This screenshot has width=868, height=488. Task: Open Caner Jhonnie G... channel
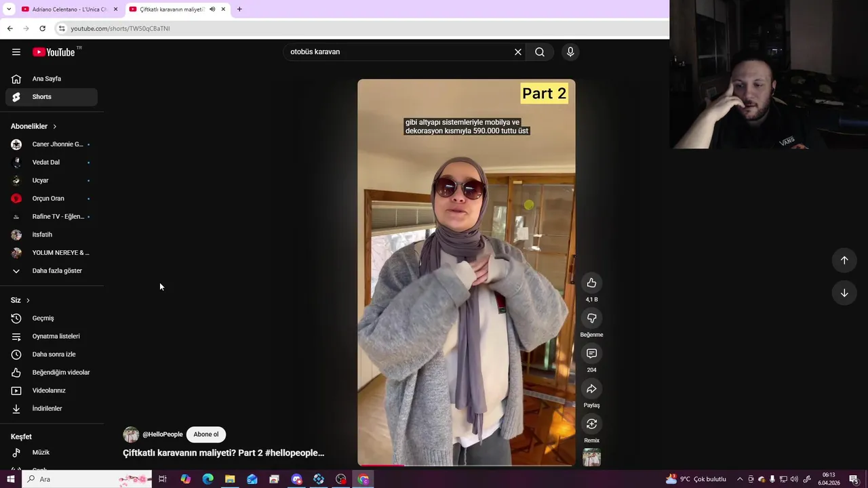click(52, 144)
